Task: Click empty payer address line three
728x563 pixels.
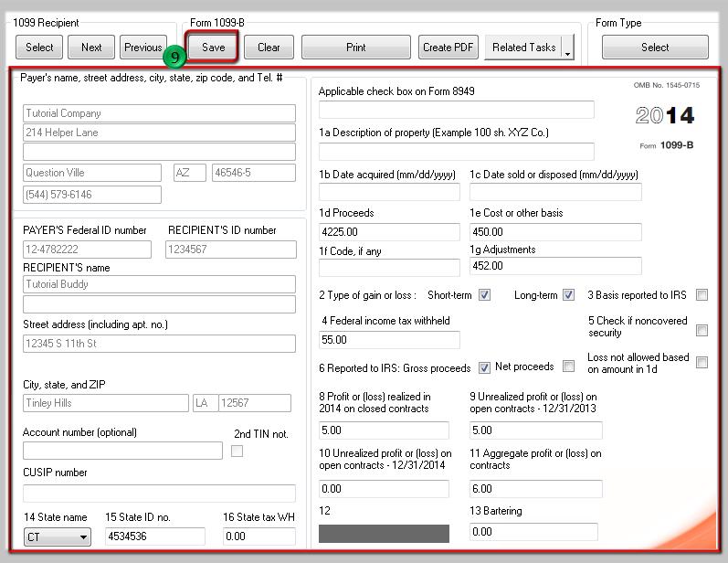Action: (x=159, y=152)
